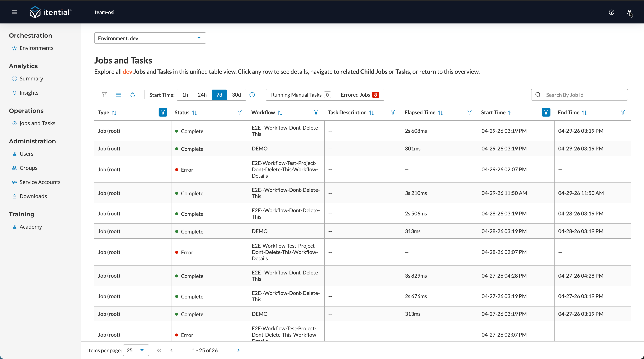Click the Elapsed Time cell 2s 608ms
The image size is (644, 359).
tap(440, 131)
